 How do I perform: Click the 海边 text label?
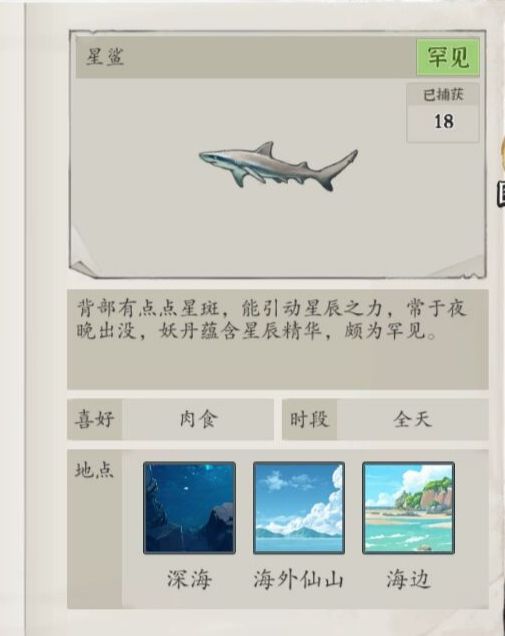408,579
